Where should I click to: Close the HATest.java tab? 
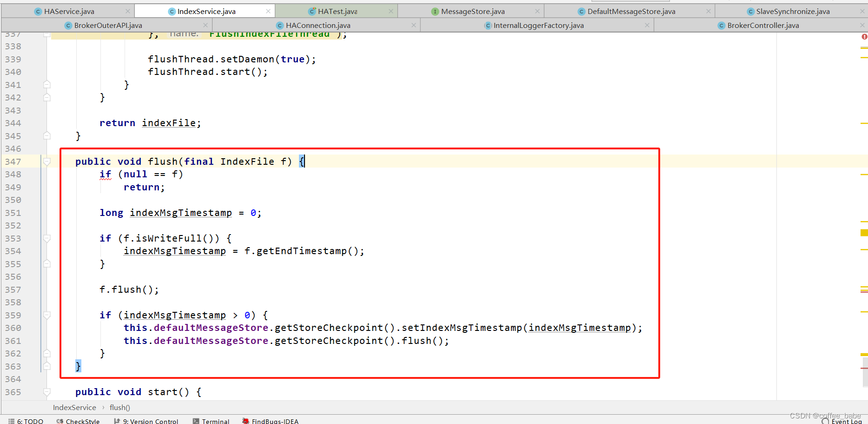click(x=391, y=11)
